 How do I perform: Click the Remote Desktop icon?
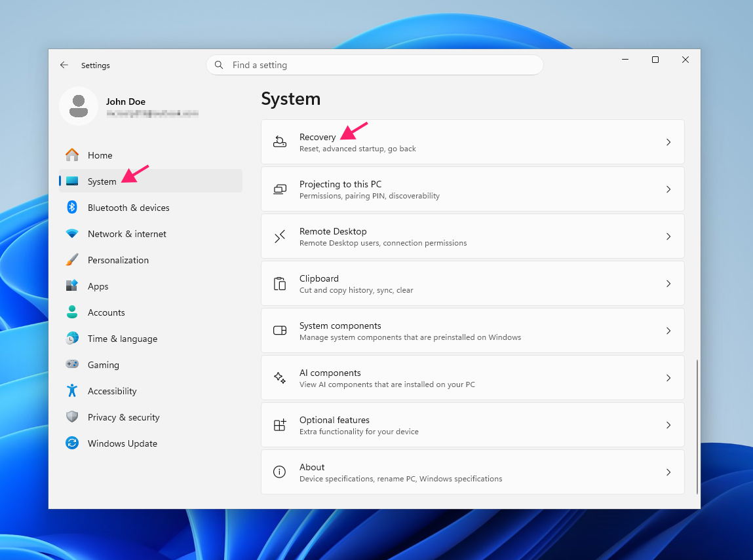click(279, 236)
